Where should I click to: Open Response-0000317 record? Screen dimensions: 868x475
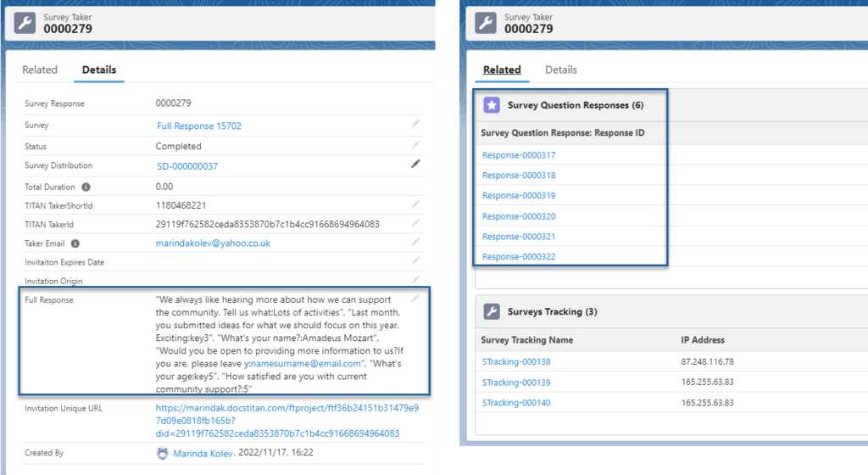pos(519,155)
